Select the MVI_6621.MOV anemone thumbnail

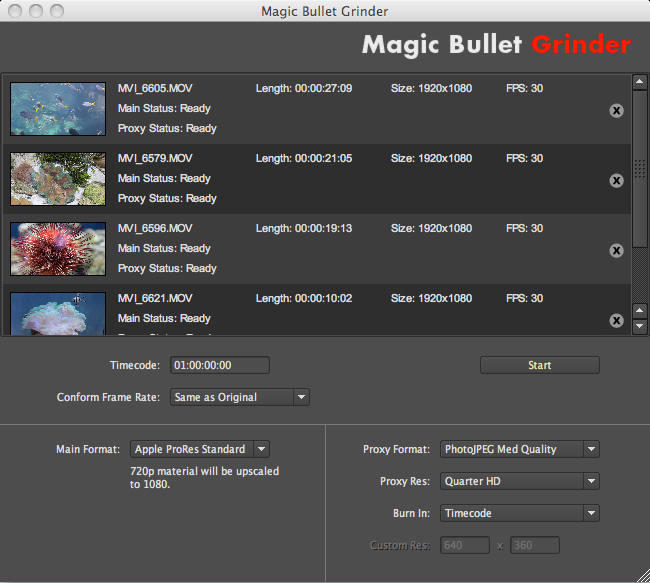(58, 313)
